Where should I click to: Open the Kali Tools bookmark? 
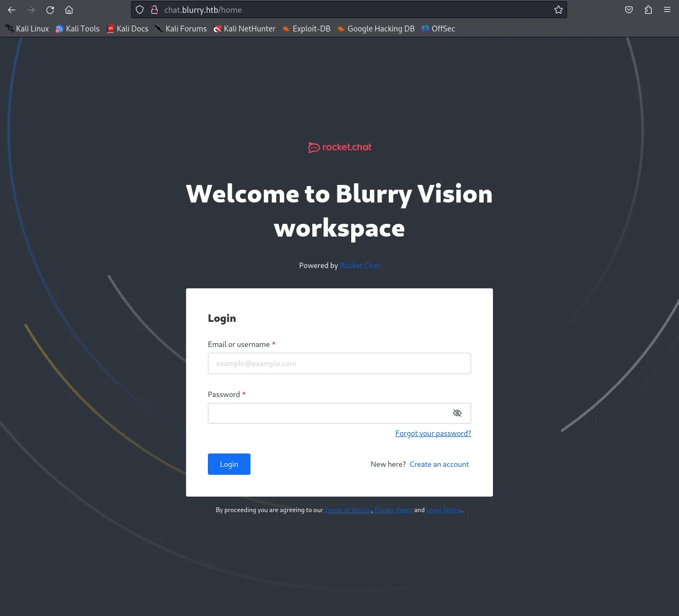pyautogui.click(x=78, y=29)
